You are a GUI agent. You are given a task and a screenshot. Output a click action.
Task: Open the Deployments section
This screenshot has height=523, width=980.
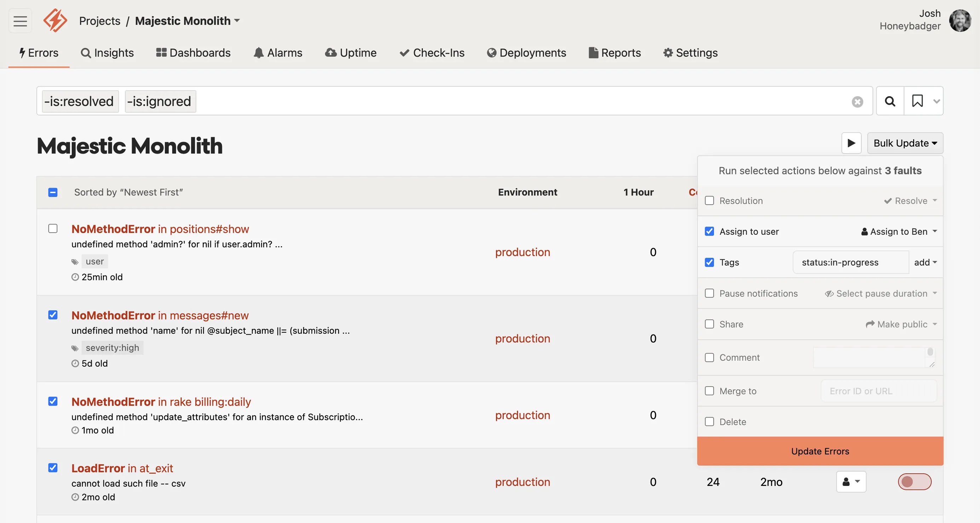[526, 53]
